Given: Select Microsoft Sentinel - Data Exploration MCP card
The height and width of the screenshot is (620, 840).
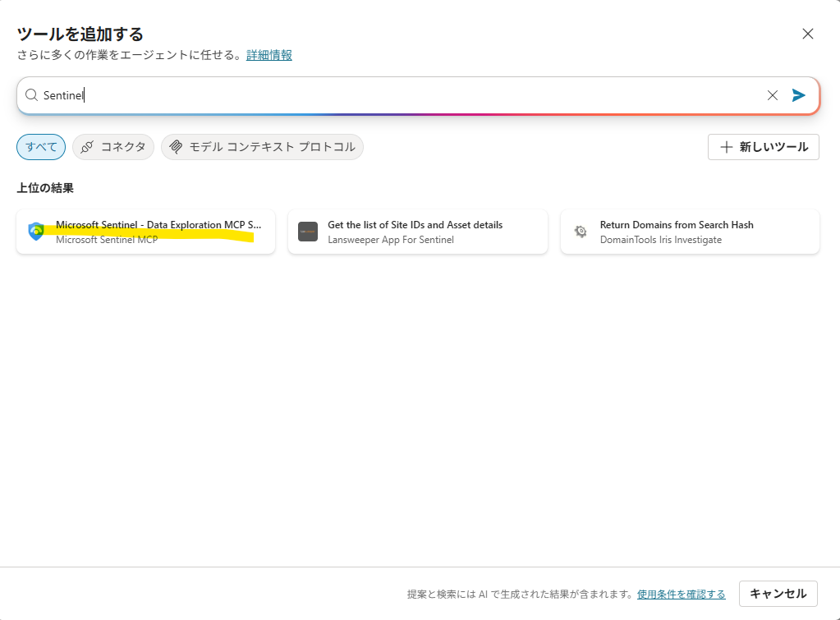Looking at the screenshot, I should [145, 232].
